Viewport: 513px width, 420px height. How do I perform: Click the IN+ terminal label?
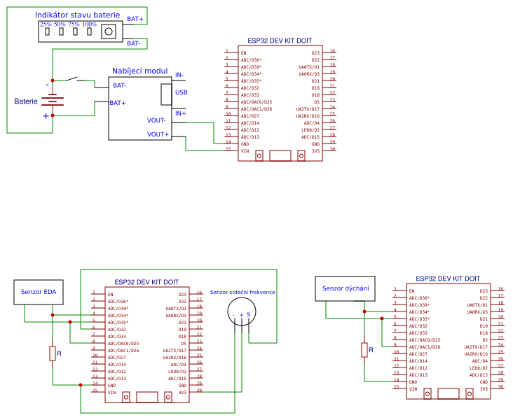(x=181, y=113)
